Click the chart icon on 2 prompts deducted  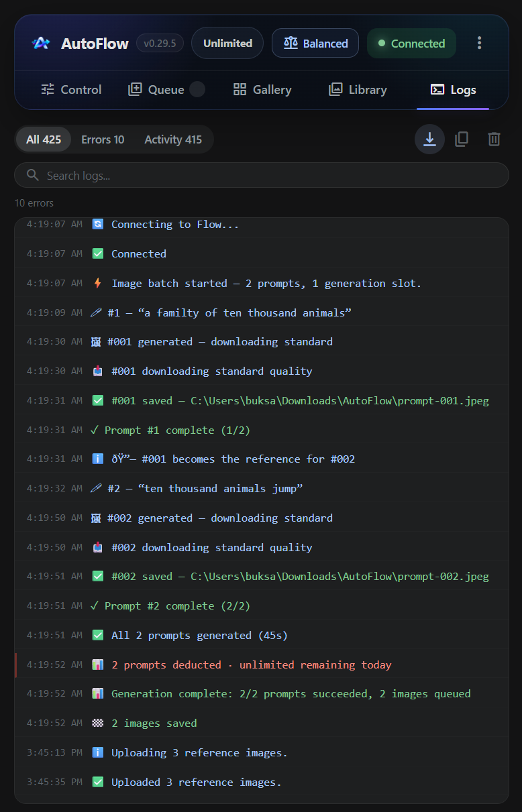click(98, 664)
